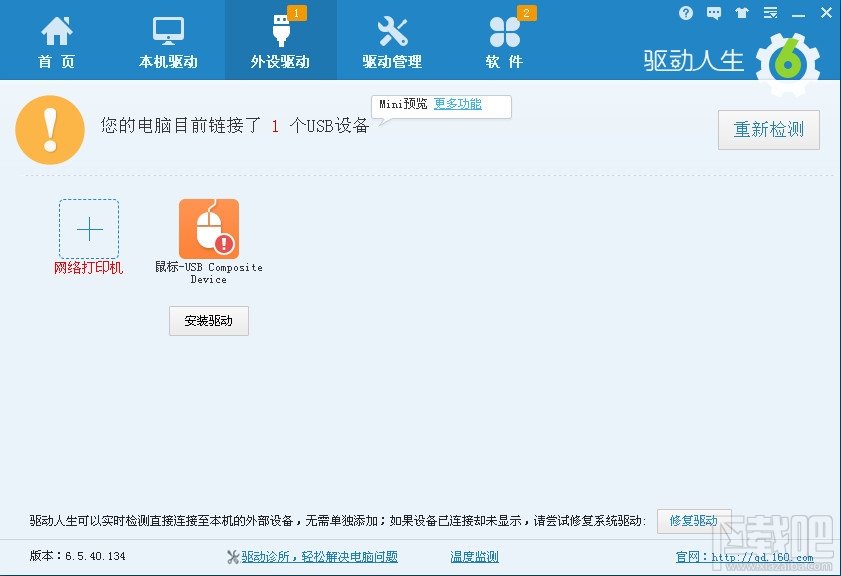Add a printer via the 网络打印机 plus icon
The height and width of the screenshot is (576, 841).
[88, 228]
